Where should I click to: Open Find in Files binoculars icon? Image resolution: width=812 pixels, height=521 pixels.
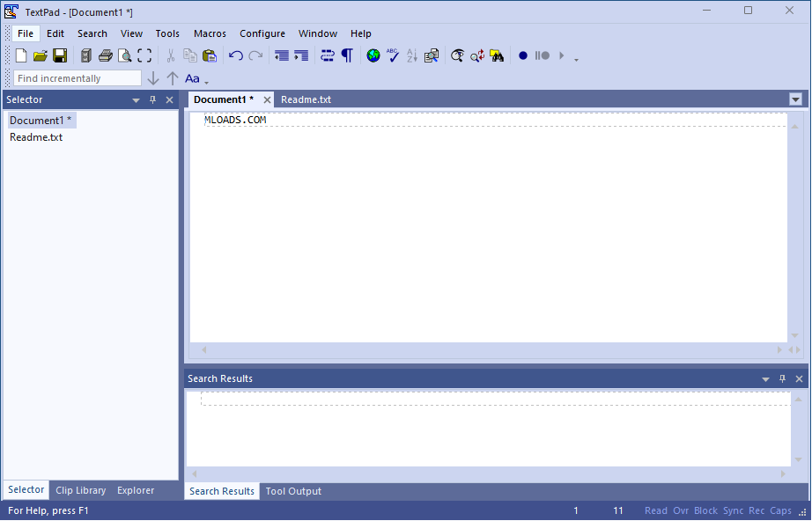(x=497, y=55)
